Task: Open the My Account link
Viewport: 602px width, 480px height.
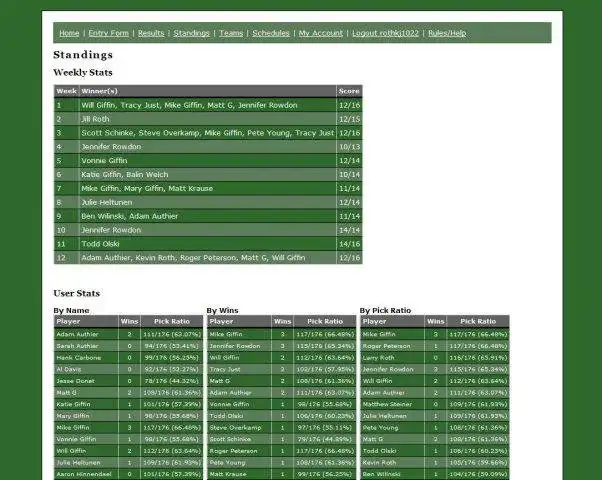Action: (321, 33)
